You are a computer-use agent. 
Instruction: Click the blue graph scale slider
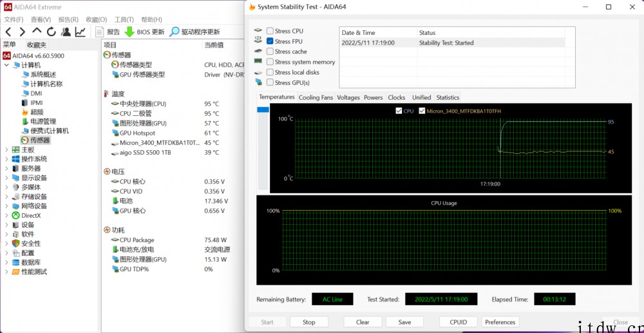click(x=263, y=109)
